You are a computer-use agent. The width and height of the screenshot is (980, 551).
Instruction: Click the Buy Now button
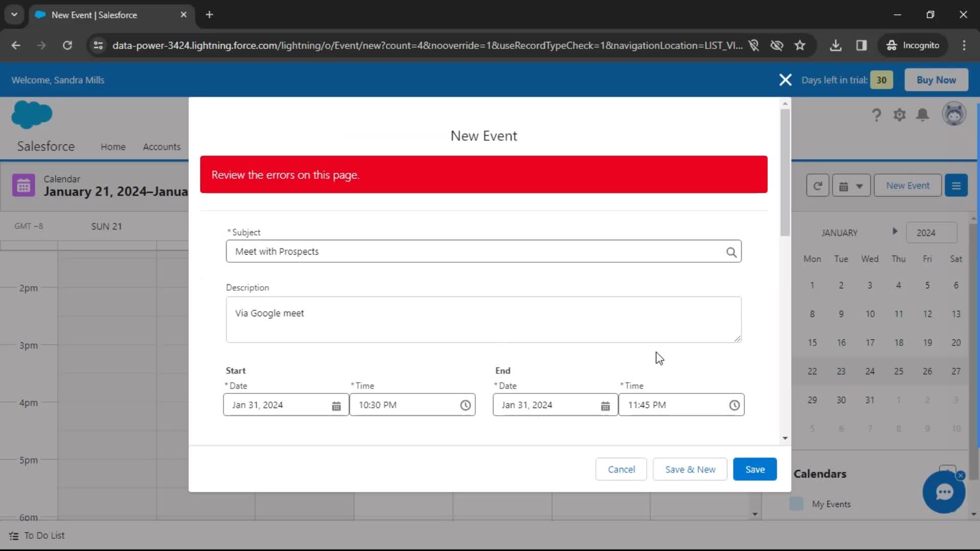[936, 80]
